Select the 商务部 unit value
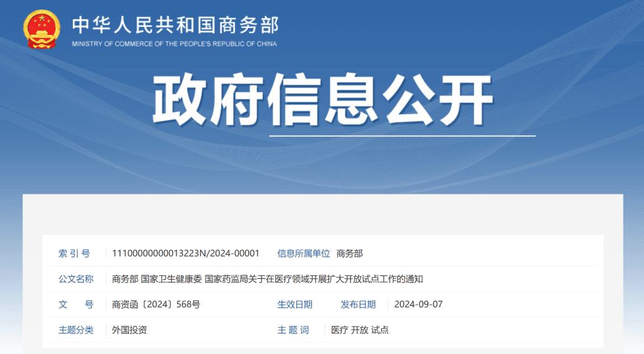Viewport: 644px width, 354px height. point(349,254)
